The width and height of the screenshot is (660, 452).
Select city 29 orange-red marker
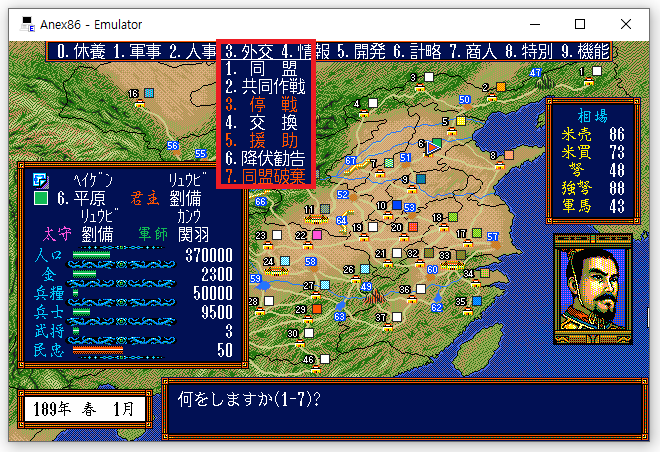pos(317,309)
